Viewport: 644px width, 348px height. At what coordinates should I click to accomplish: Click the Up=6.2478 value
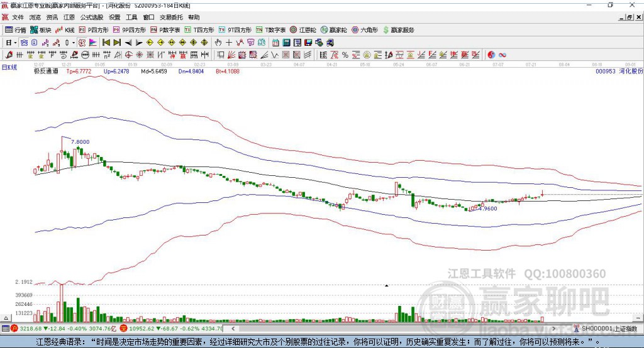(116, 71)
